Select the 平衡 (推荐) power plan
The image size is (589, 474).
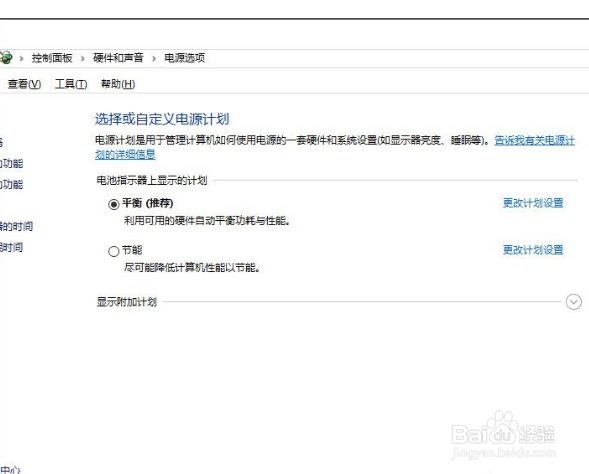coord(113,204)
